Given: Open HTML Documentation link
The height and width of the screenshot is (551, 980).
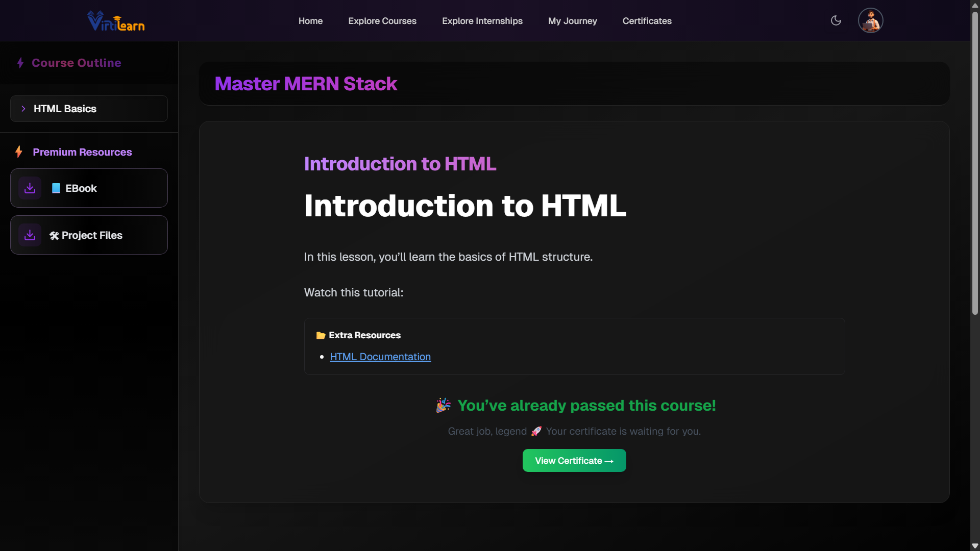Looking at the screenshot, I should [x=380, y=357].
